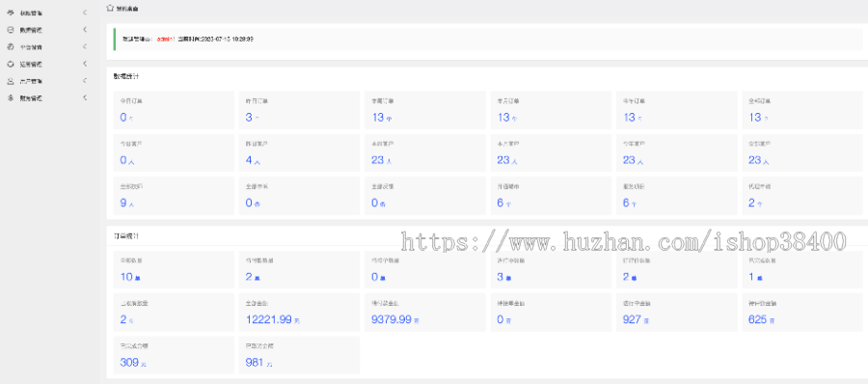This screenshot has height=384, width=868.
Task: Click the amount 9379.99 元
Action: (x=395, y=319)
